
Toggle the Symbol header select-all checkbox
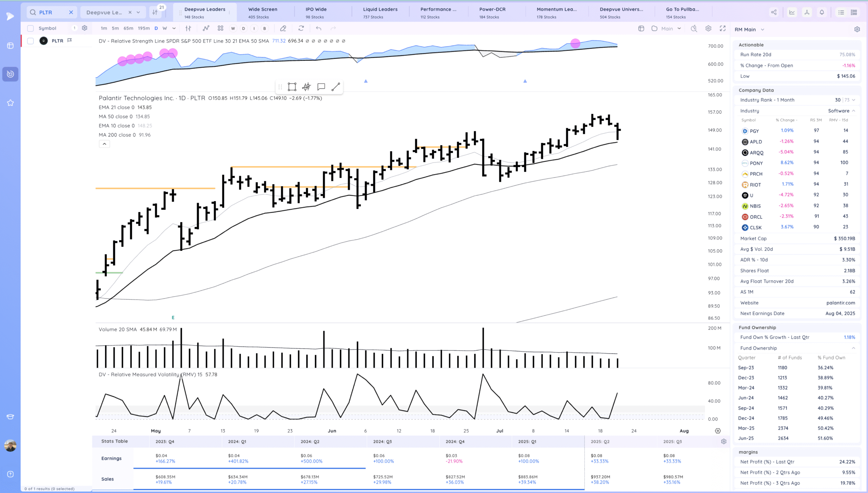pyautogui.click(x=31, y=28)
